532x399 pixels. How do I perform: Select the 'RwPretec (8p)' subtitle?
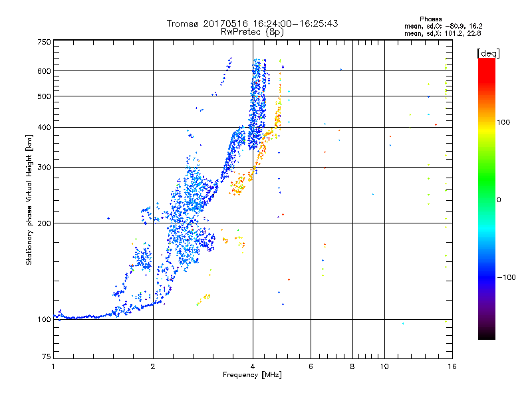tap(253, 32)
